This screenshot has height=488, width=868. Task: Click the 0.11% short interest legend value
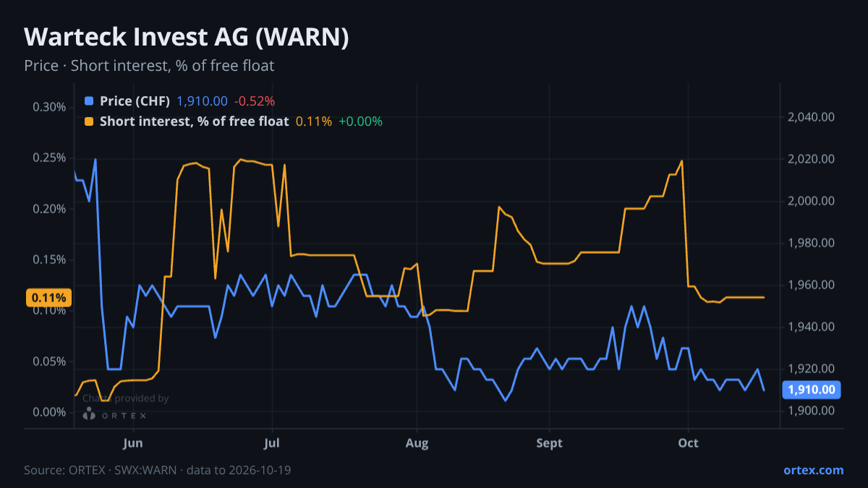314,121
